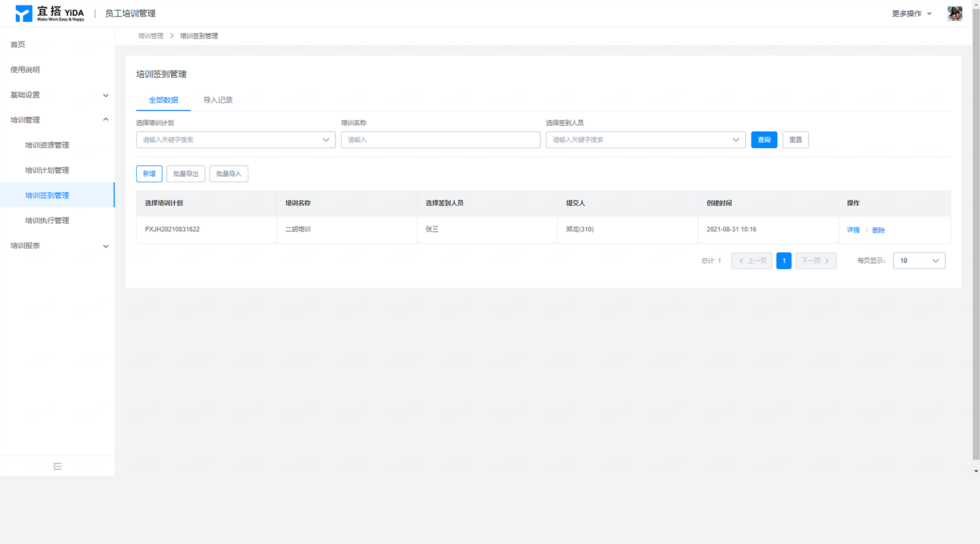Click the 张三 cell
The width and height of the screenshot is (980, 544).
click(x=487, y=230)
